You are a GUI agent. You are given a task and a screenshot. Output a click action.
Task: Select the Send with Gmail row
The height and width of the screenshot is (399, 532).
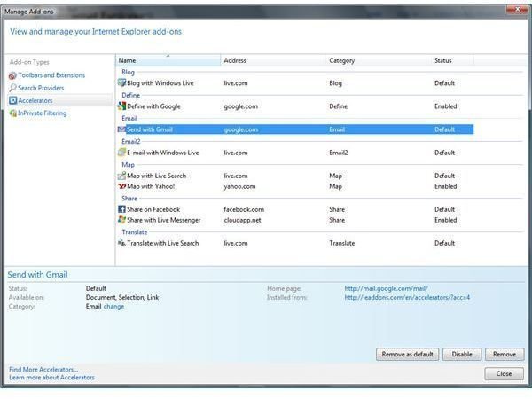point(295,129)
